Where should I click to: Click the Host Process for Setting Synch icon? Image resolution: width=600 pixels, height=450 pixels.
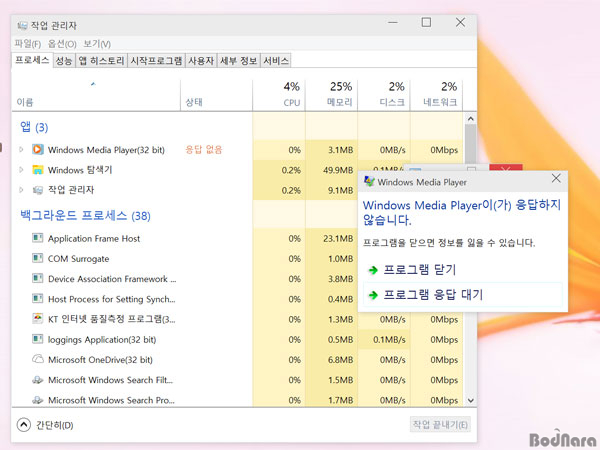(x=37, y=299)
